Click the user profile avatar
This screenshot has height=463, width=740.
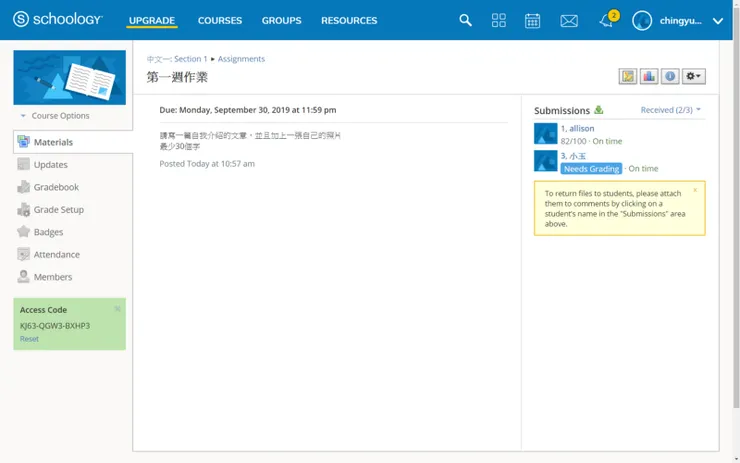pos(642,21)
